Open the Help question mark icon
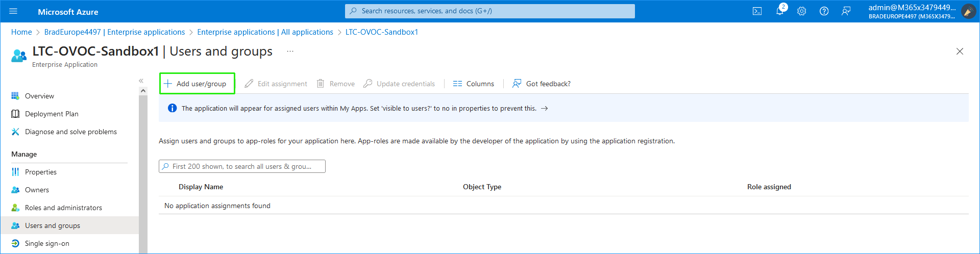 pyautogui.click(x=824, y=11)
